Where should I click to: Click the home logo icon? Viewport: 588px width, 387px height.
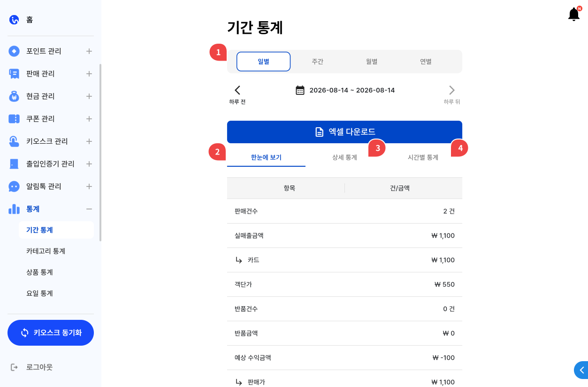(x=14, y=20)
